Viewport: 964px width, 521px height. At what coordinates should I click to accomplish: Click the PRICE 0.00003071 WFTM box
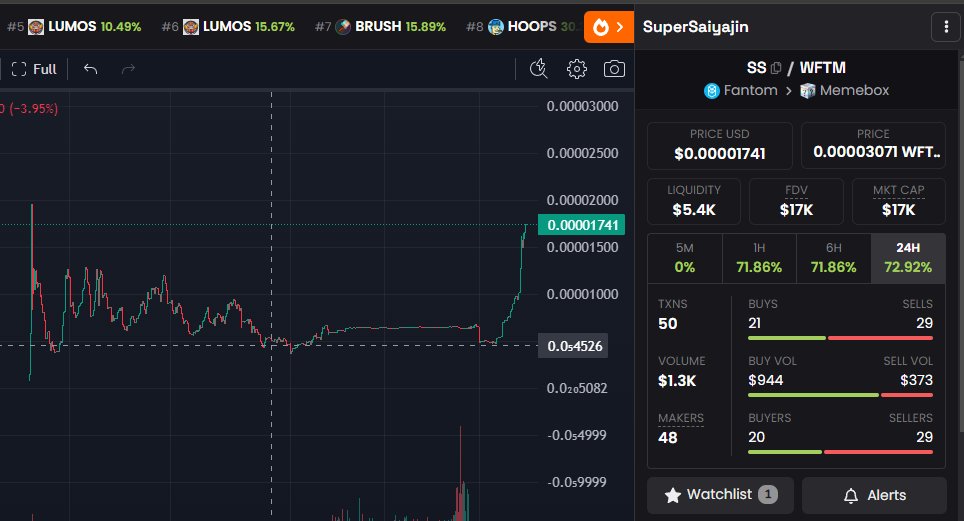point(873,145)
